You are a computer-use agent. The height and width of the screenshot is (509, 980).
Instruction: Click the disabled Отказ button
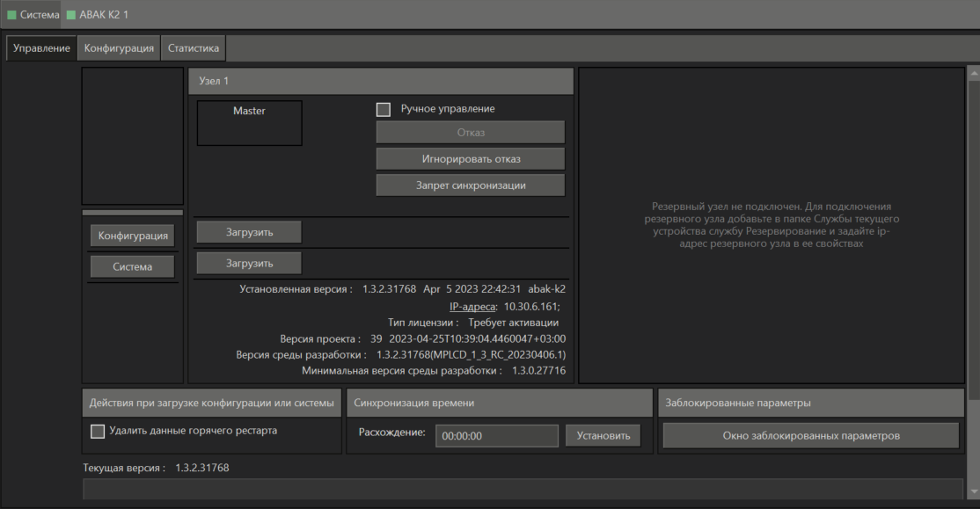pos(471,133)
